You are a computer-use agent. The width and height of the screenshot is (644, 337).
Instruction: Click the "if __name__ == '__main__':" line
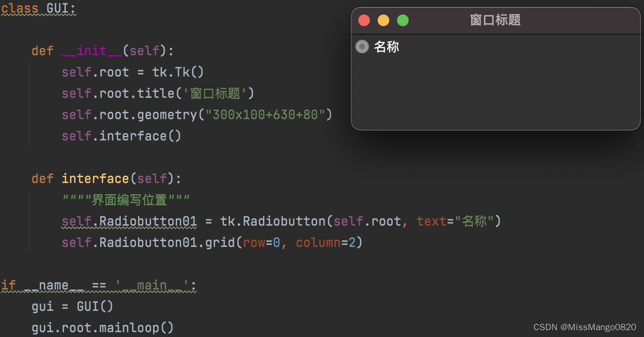click(99, 285)
